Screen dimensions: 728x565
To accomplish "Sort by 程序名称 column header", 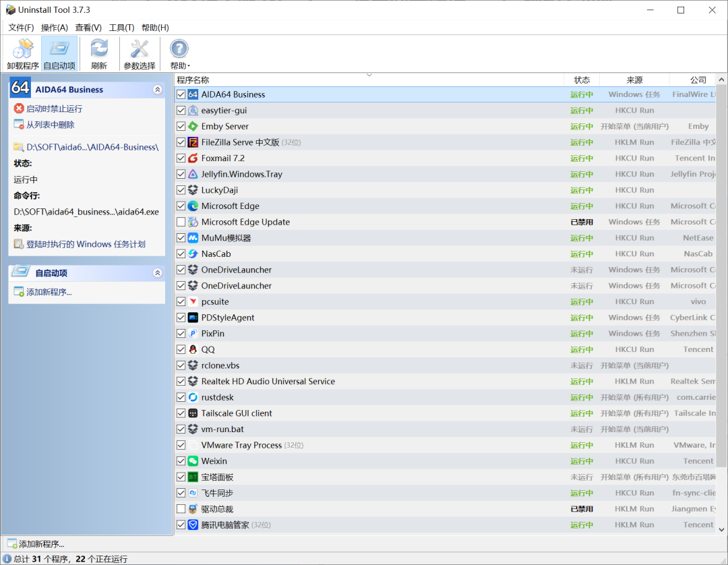I will [369, 80].
